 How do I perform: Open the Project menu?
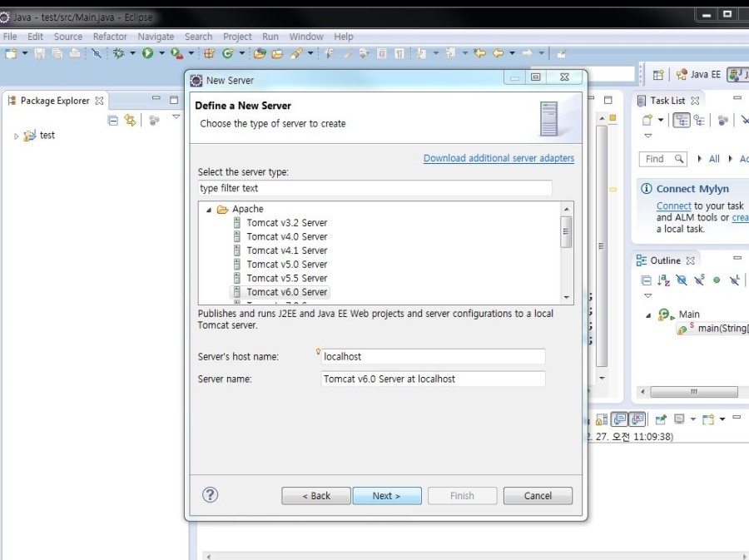coord(237,37)
